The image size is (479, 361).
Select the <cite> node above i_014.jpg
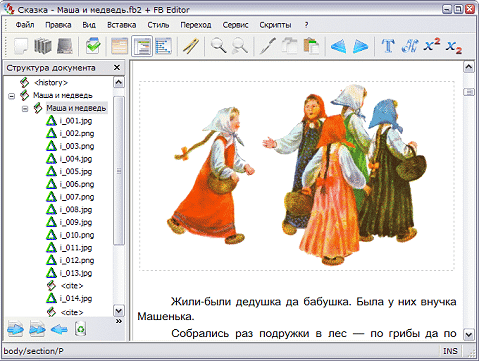pos(72,286)
